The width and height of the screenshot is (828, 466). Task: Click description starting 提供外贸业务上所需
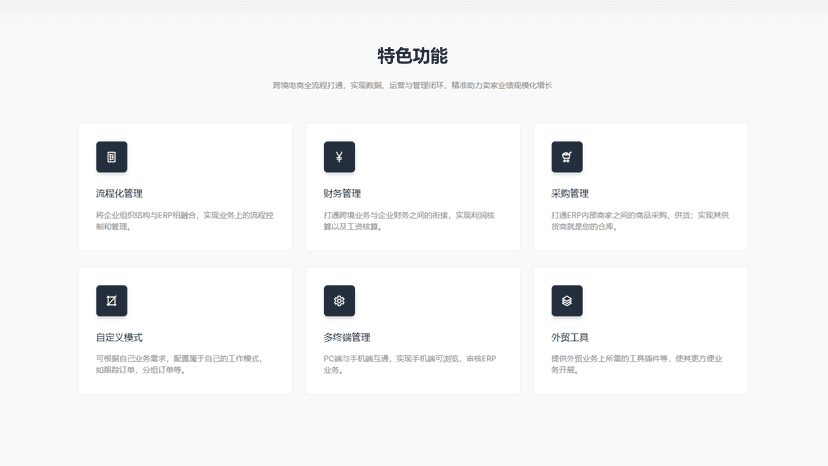click(x=637, y=364)
